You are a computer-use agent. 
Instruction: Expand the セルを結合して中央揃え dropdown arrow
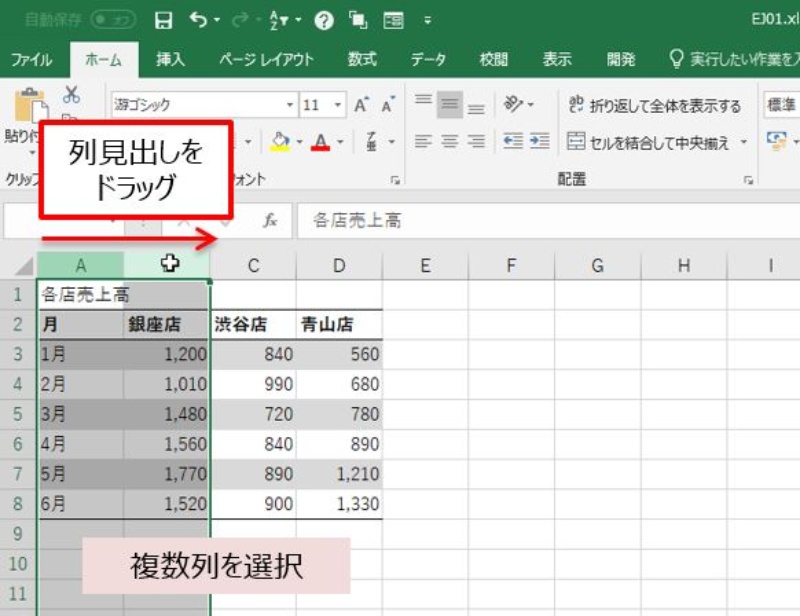(x=744, y=143)
